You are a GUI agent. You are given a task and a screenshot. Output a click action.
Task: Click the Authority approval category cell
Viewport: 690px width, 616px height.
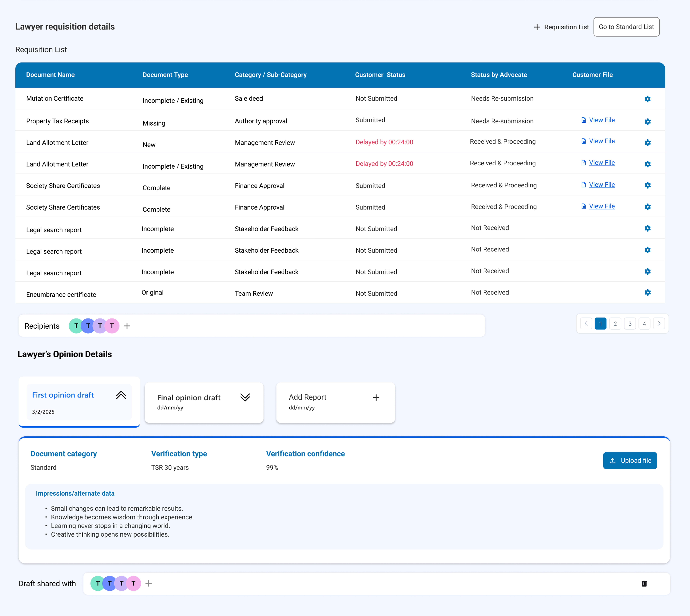(x=261, y=121)
